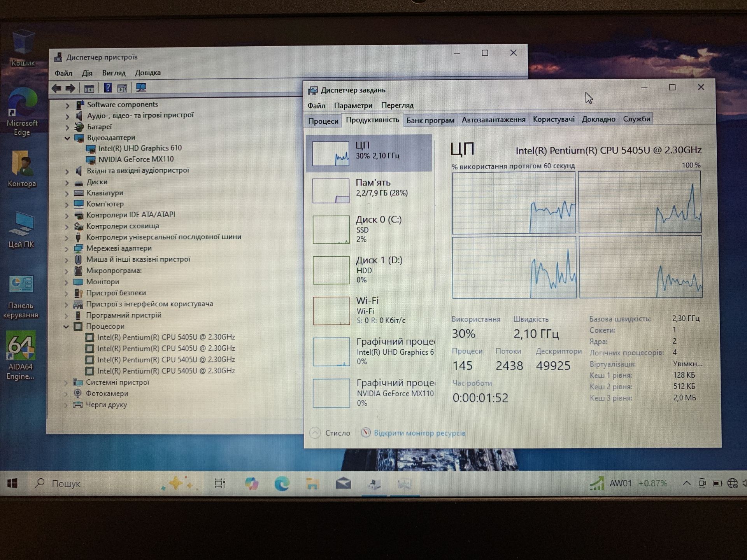
Task: Select NVIDIA GeForce MX110 in device tree
Action: pyautogui.click(x=136, y=159)
